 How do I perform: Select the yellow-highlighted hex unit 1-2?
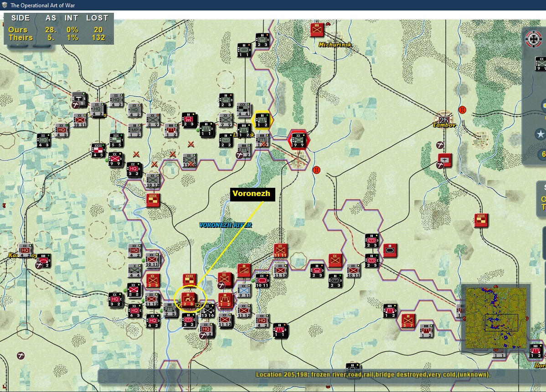coord(262,120)
